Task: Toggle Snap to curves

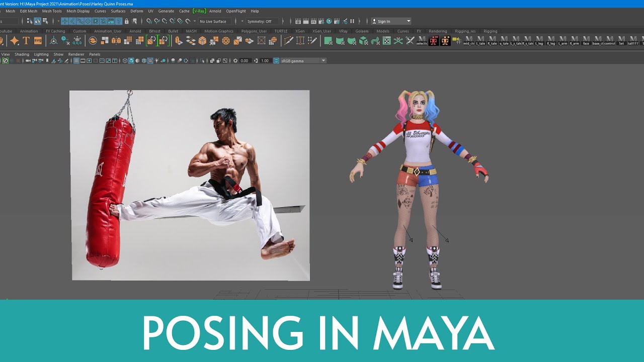Action: point(156,21)
